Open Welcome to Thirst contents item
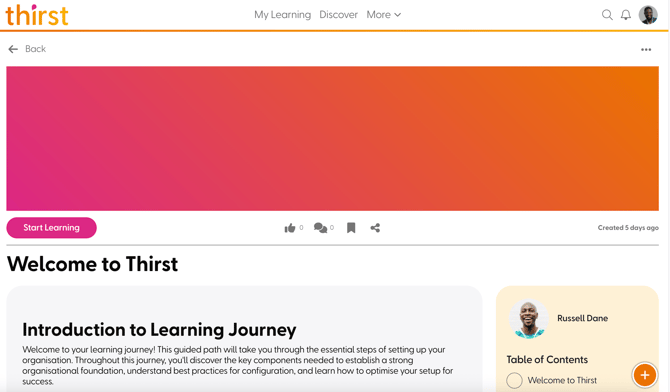The image size is (670, 392). click(x=562, y=380)
